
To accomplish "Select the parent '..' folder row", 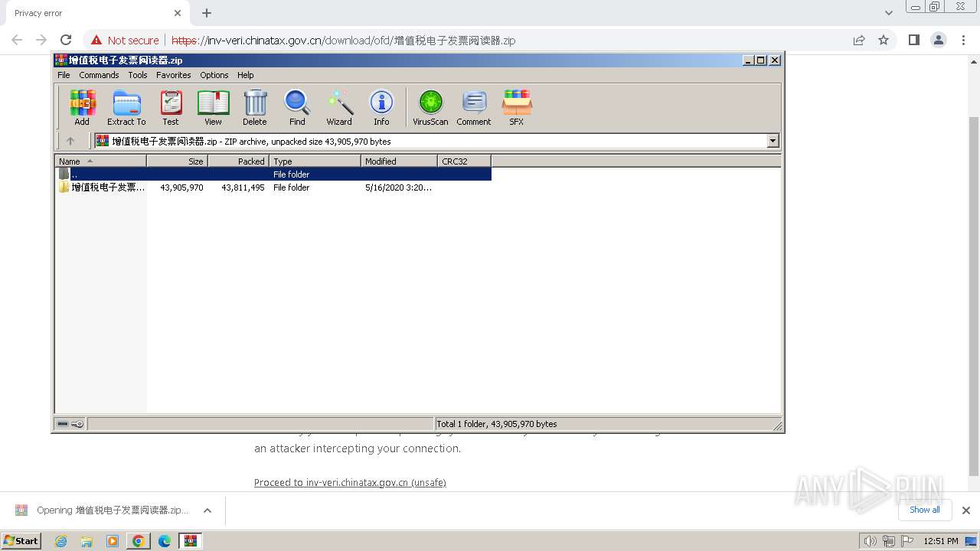I will coord(273,174).
